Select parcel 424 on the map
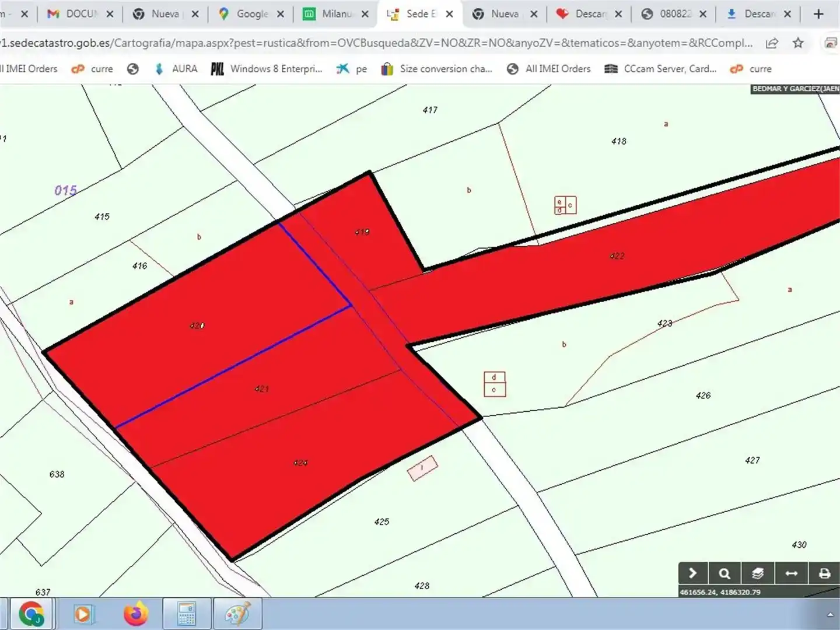The image size is (840, 630). [300, 463]
